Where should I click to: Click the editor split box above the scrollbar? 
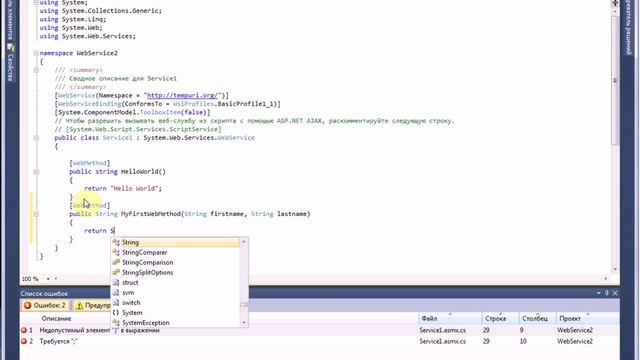615,3
